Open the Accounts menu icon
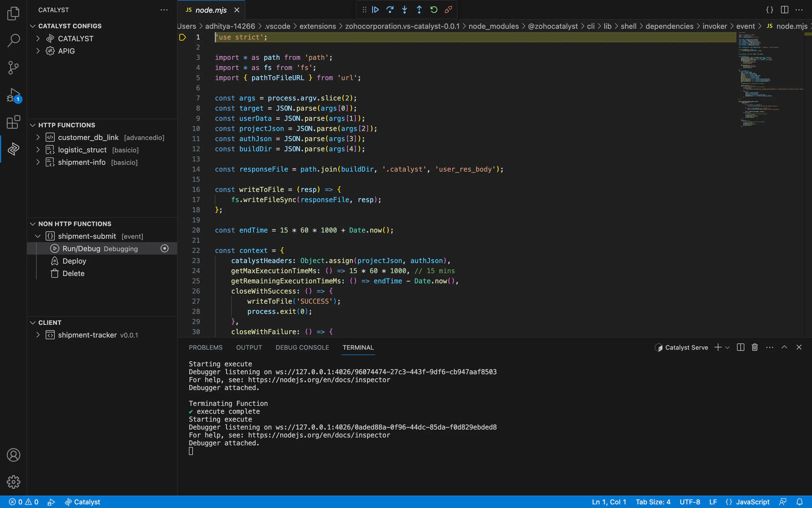The width and height of the screenshot is (812, 508). 14,455
